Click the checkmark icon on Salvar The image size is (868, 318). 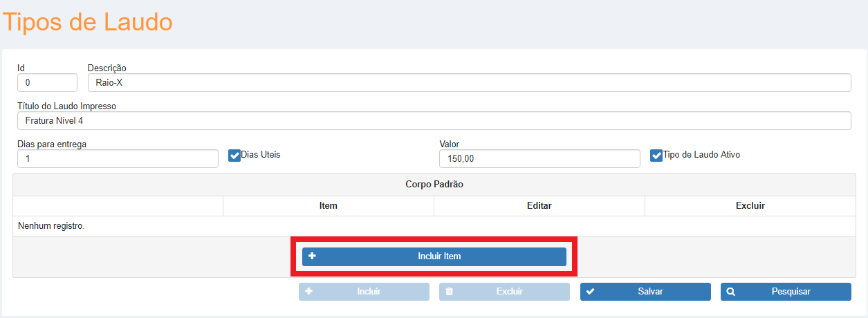coord(590,292)
